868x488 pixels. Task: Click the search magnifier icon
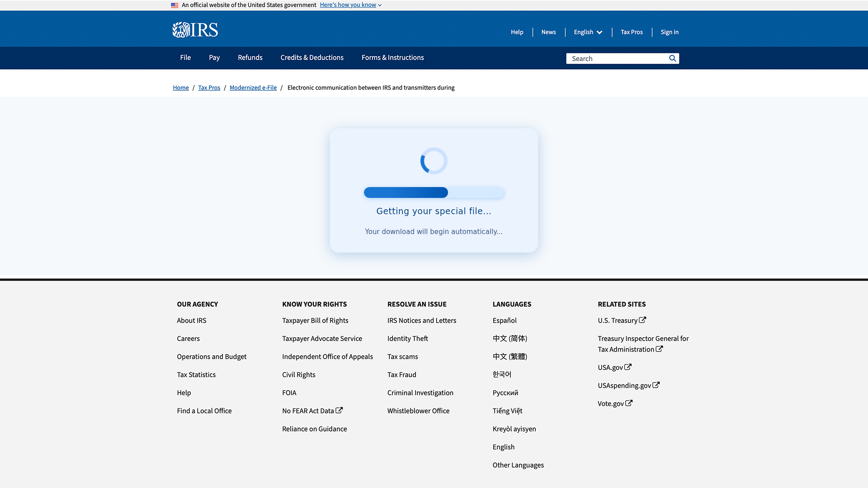coord(673,58)
